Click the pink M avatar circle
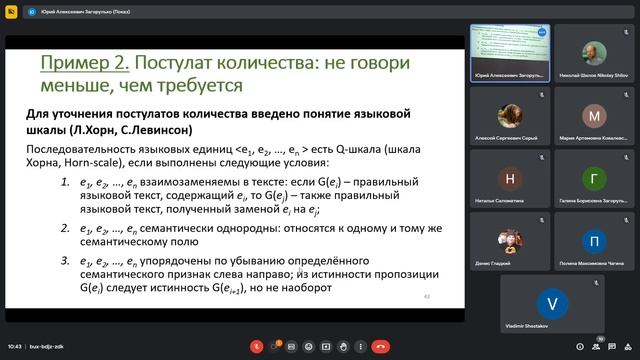The image size is (640, 360). click(x=594, y=116)
